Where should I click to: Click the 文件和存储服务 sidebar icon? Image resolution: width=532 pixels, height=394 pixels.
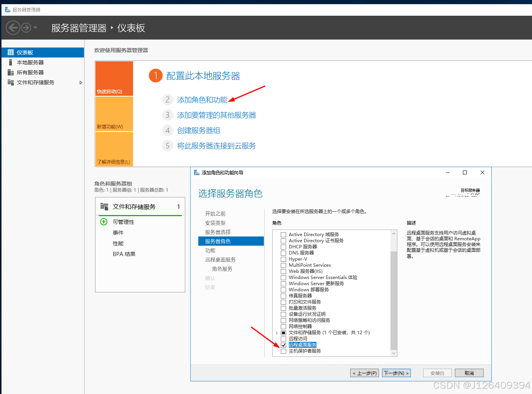pos(11,82)
